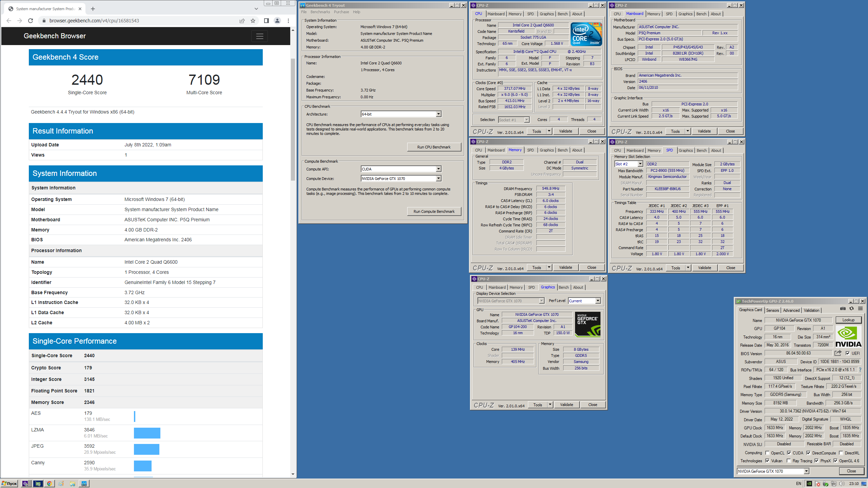Open the Socket #1 selection dropdown

(514, 120)
